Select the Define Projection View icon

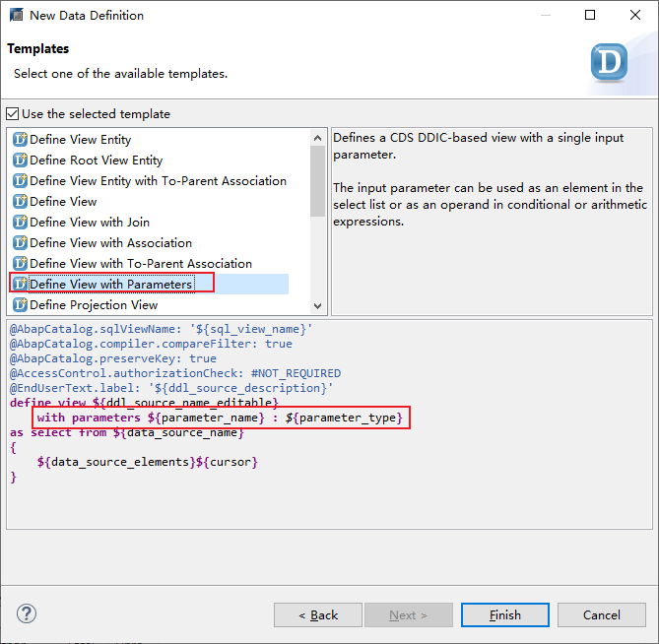point(20,305)
